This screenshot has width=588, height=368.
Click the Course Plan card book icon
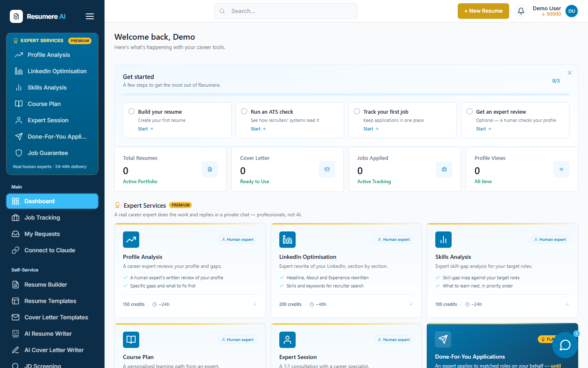coord(131,340)
